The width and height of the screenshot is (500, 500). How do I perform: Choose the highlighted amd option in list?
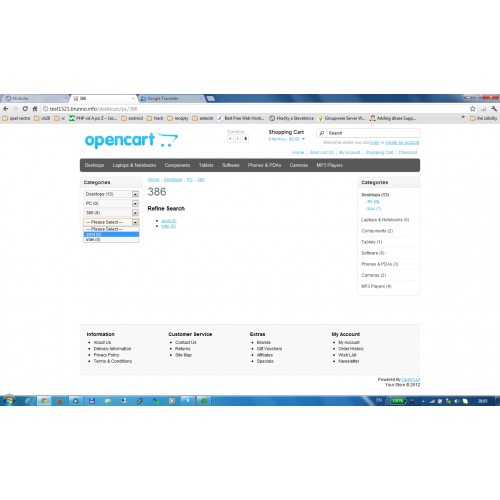pos(111,234)
